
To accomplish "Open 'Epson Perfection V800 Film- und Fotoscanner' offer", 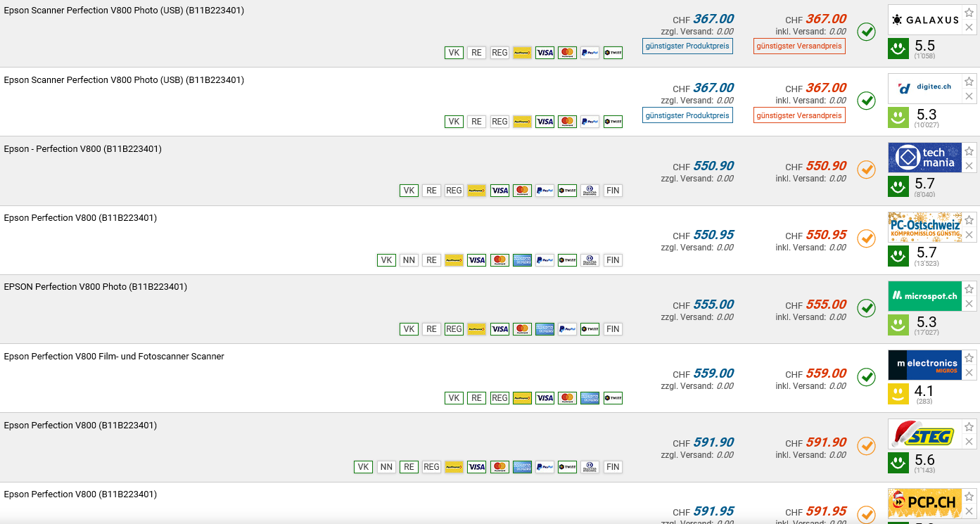I will (x=114, y=357).
